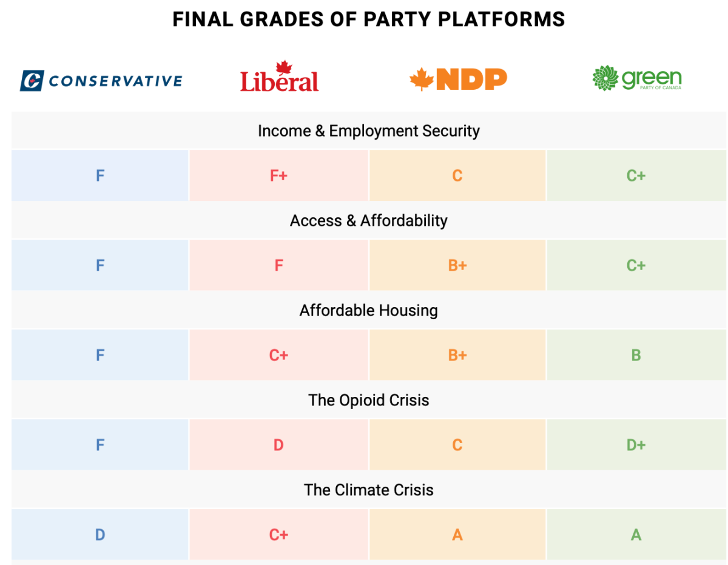Click Conservative's D grade for Climate Crisis
This screenshot has height=565, width=728.
(100, 535)
